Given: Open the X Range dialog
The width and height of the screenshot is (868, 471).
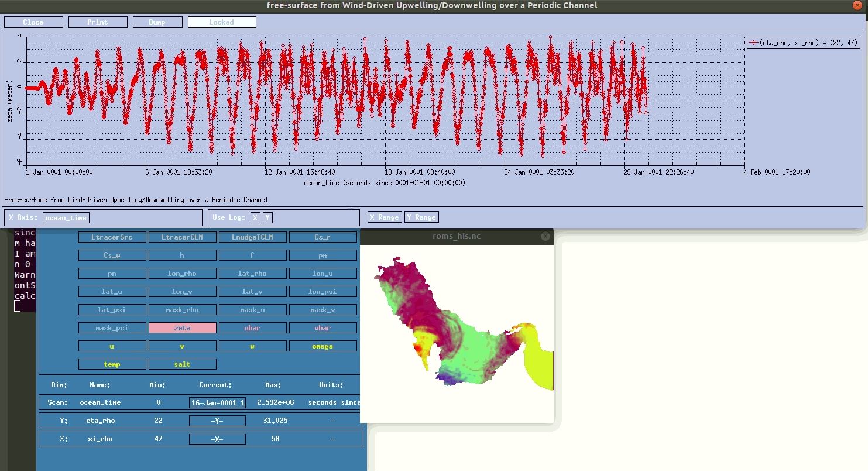Looking at the screenshot, I should tap(384, 217).
